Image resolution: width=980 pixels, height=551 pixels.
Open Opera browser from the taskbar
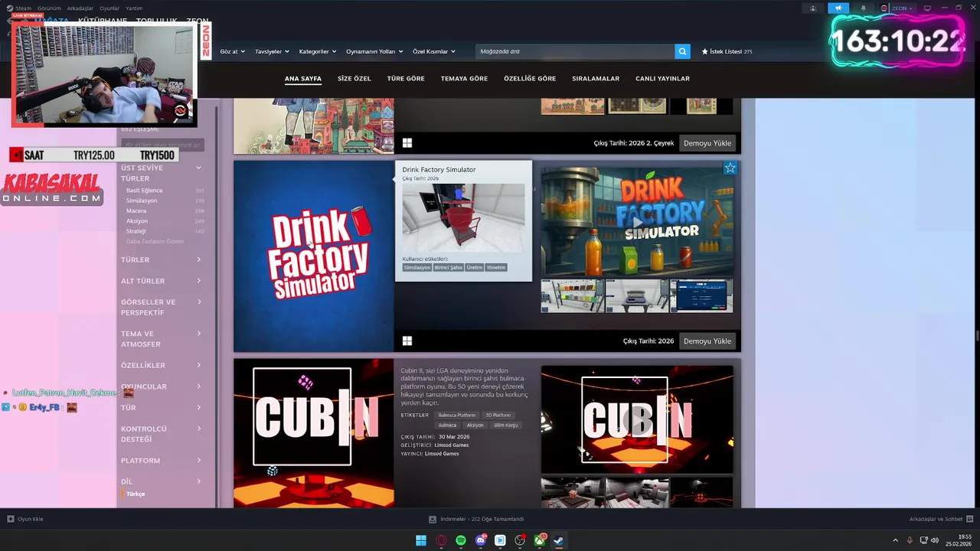(x=441, y=540)
